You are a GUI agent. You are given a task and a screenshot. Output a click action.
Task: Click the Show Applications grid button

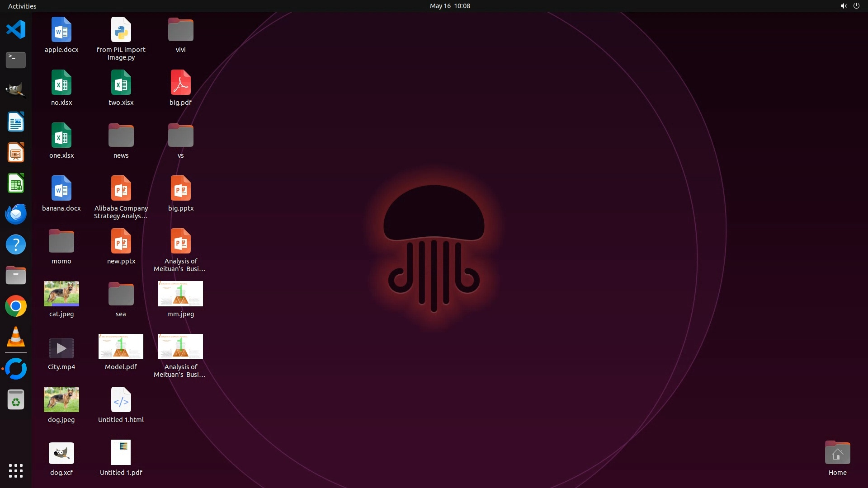point(16,471)
